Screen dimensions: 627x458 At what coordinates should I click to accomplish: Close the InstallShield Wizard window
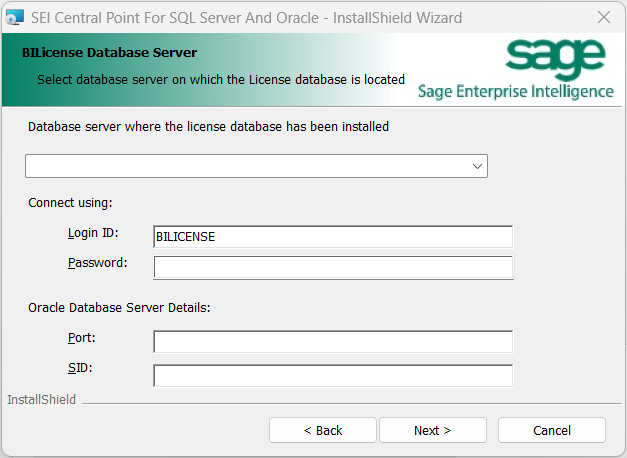coord(603,17)
